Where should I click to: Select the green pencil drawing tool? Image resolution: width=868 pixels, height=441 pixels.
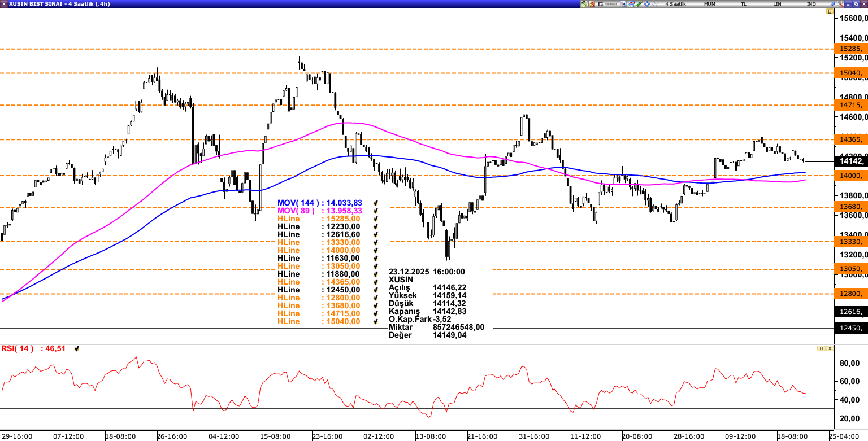[638, 4]
